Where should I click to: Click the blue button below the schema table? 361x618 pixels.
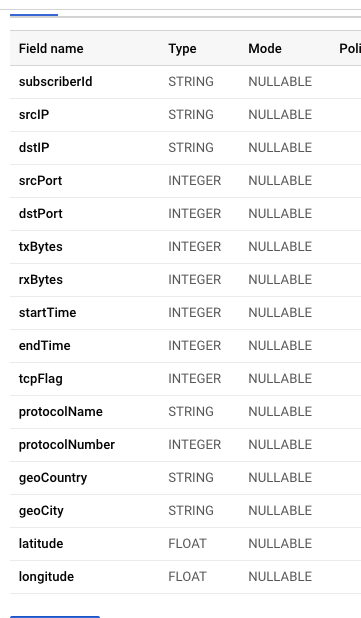point(55,616)
